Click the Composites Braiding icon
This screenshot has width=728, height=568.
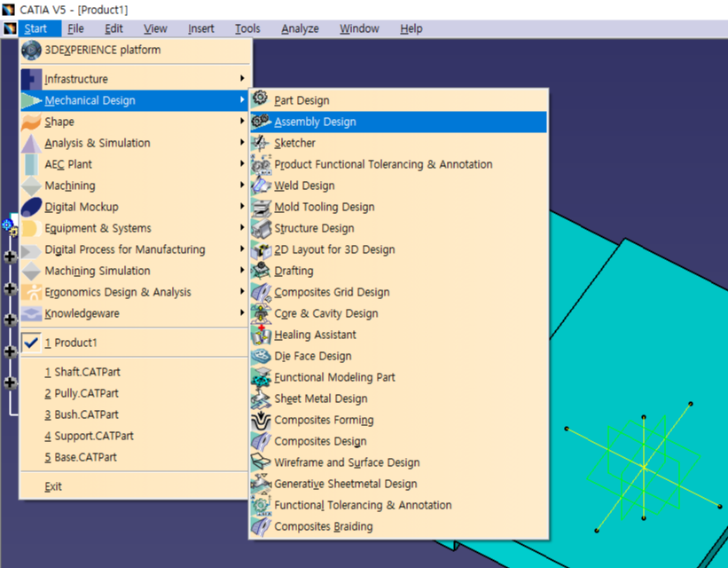pos(261,526)
